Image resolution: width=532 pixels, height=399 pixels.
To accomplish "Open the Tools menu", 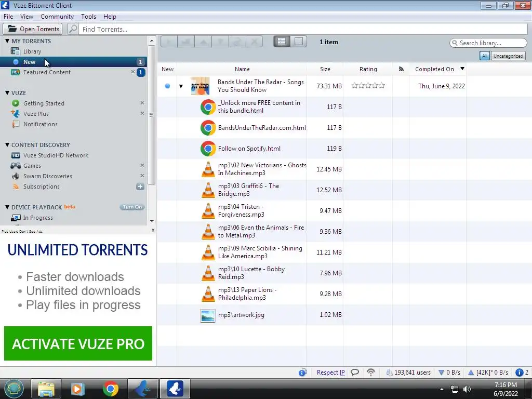I will (88, 16).
